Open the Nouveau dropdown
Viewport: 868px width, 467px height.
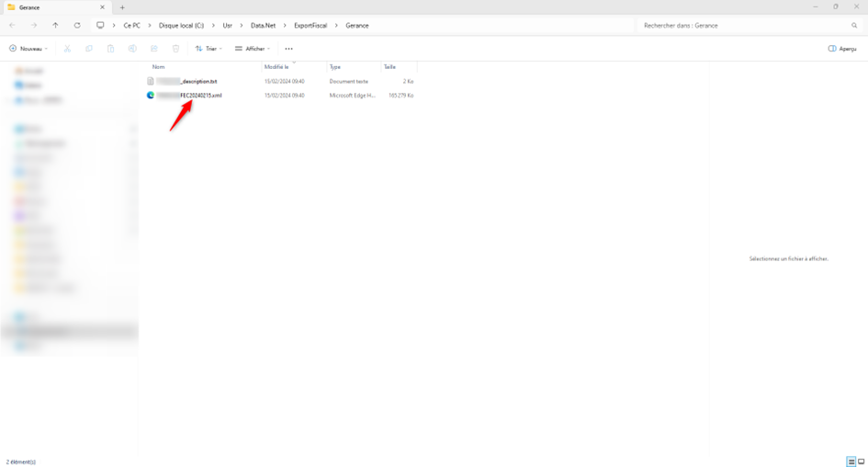(x=28, y=49)
